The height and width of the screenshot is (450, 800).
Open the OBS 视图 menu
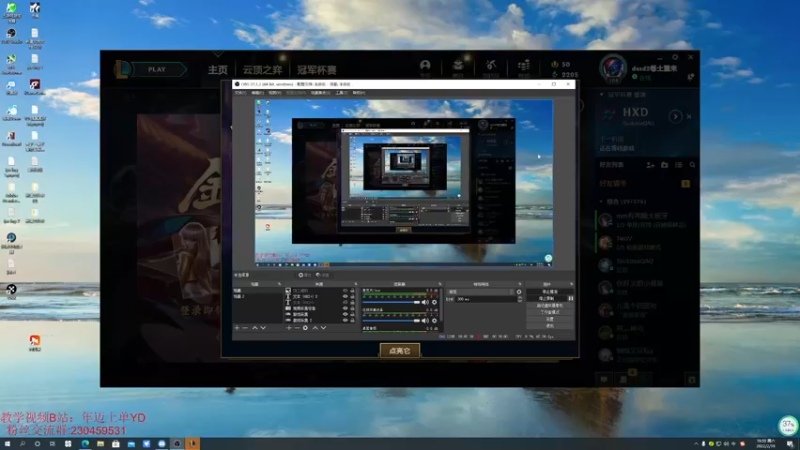click(274, 93)
